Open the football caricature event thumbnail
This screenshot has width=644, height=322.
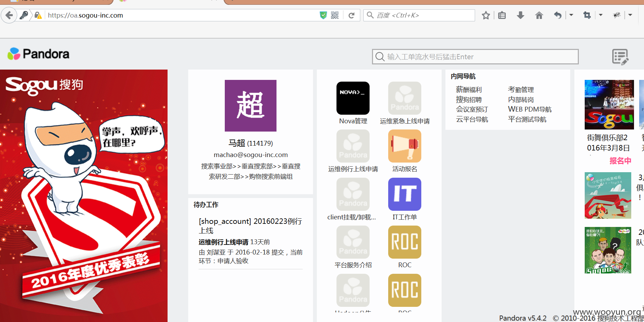608,250
